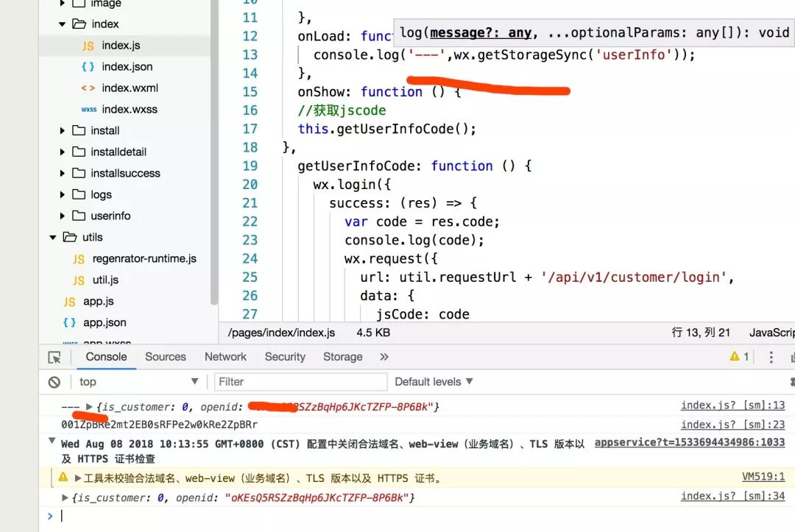
Task: Open app.json file
Action: [105, 323]
